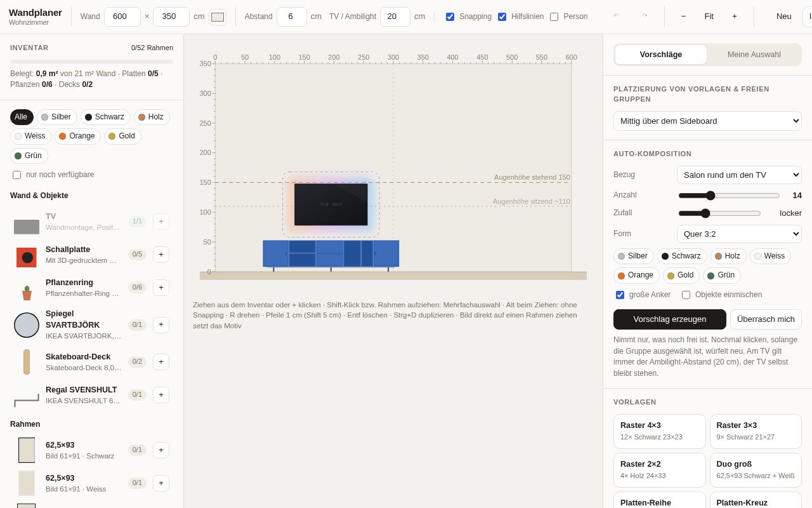Filter inventory by Alle
The image size is (812, 508).
pyautogui.click(x=22, y=117)
